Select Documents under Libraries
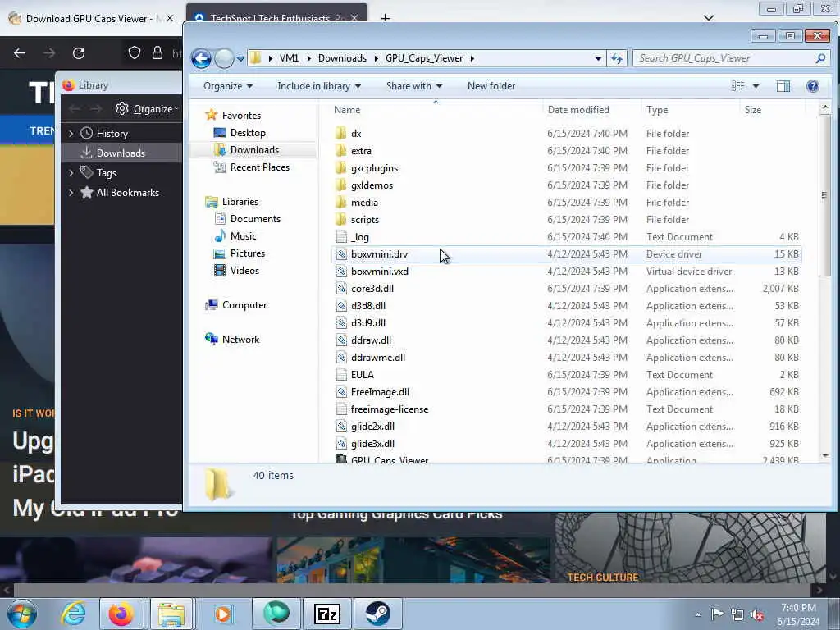 (256, 218)
